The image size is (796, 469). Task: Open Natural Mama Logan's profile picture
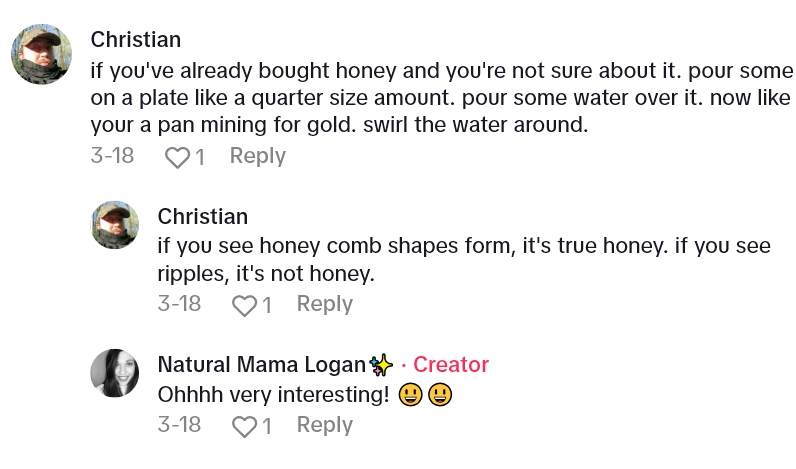[x=114, y=373]
